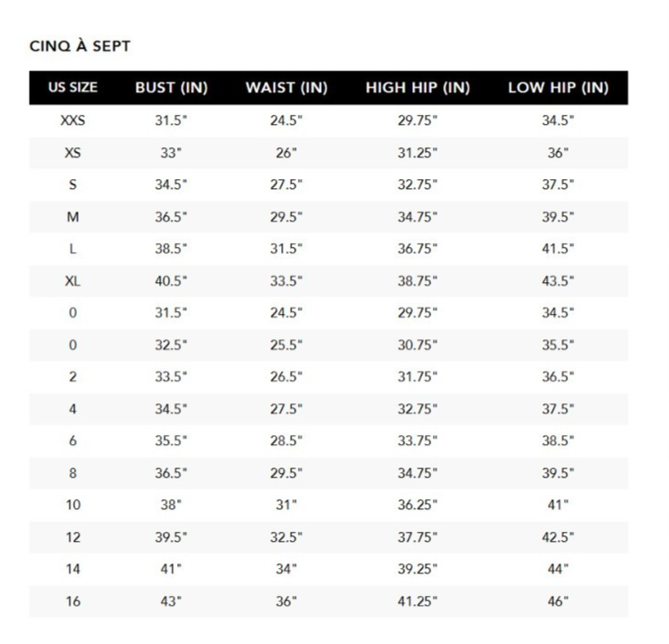Select the XS size label

[72, 153]
